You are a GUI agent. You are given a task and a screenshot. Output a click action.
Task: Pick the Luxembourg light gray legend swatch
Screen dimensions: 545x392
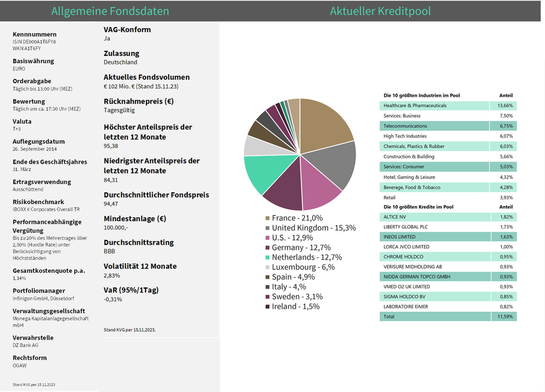pyautogui.click(x=267, y=267)
